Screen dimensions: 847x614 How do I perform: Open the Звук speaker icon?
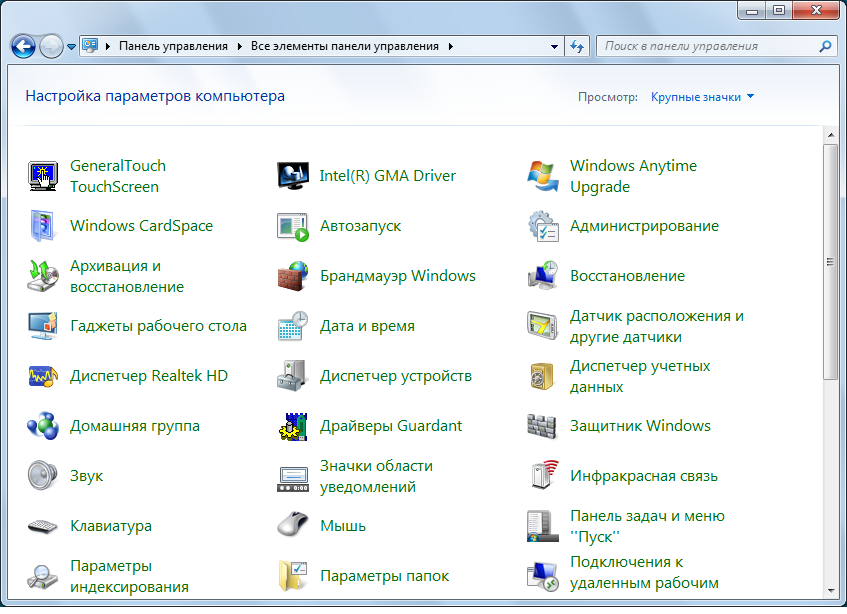[x=43, y=476]
